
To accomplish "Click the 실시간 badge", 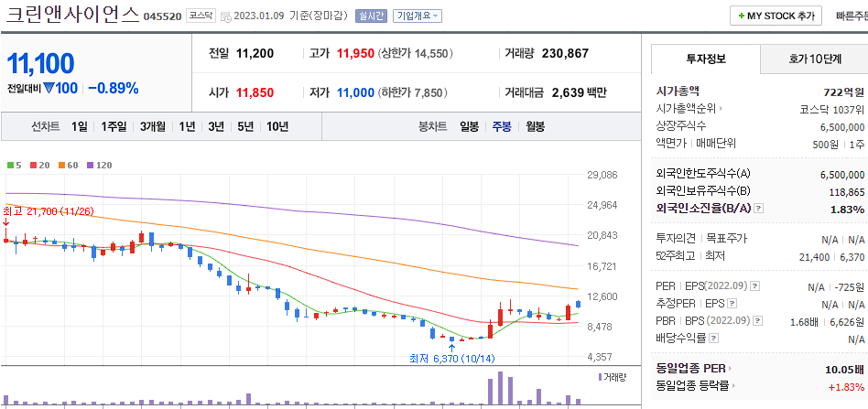I will [x=371, y=16].
